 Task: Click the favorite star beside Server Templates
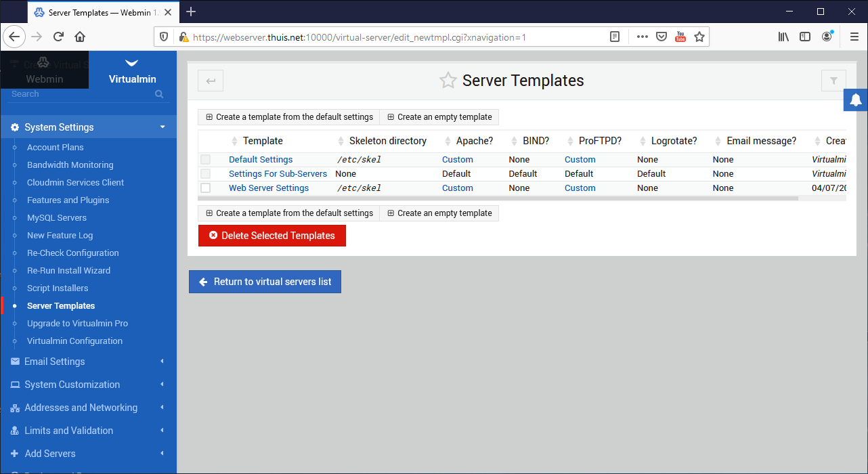tap(448, 81)
